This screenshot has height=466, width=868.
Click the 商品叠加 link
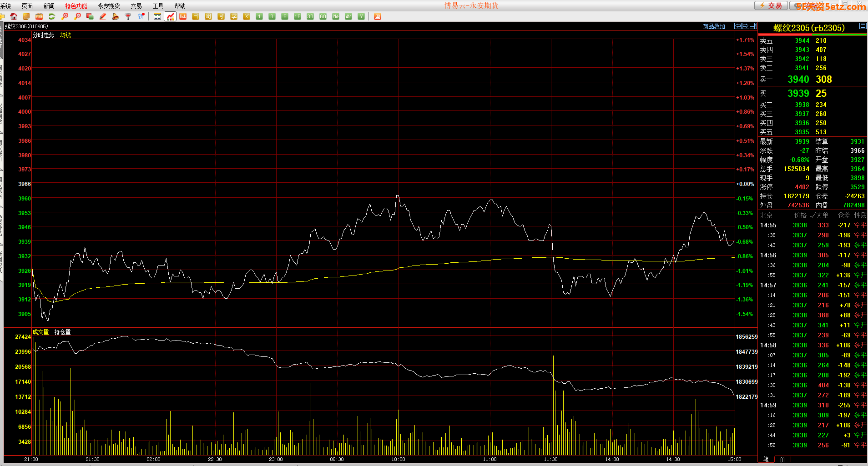click(x=714, y=26)
